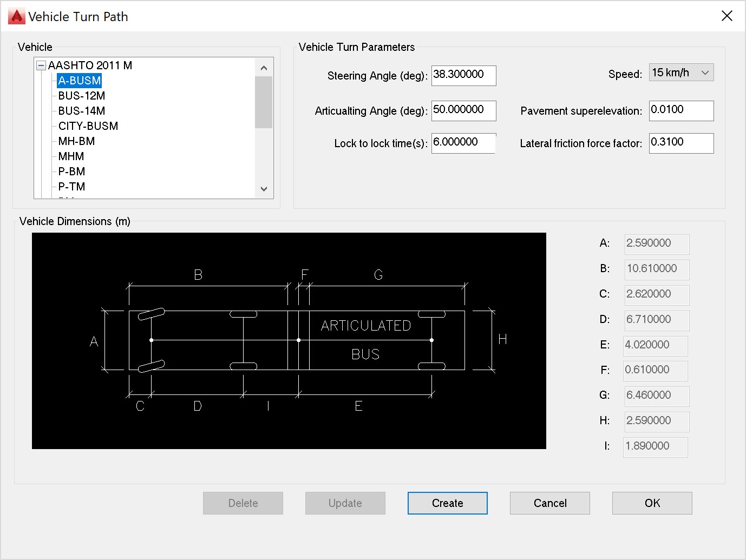Click dimension A value field 2.590000

[657, 244]
